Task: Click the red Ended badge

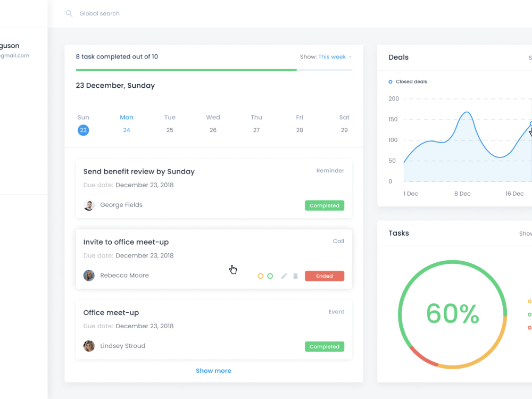Action: (325, 276)
